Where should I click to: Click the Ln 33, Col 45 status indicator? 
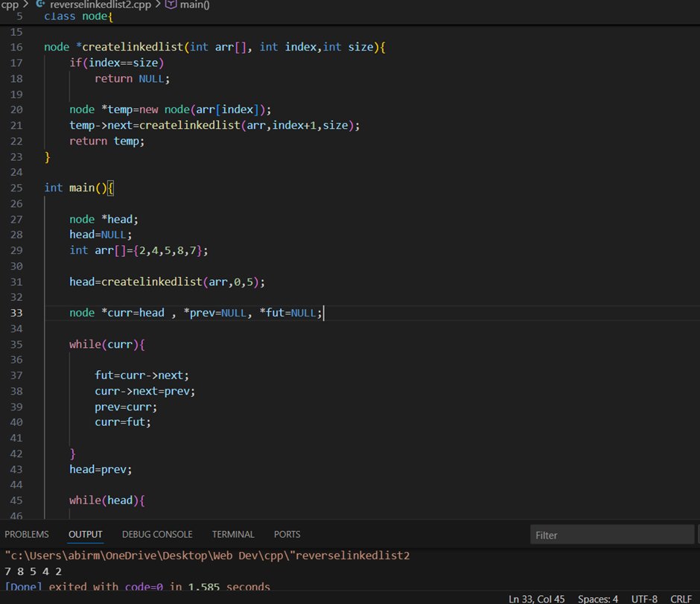(538, 599)
